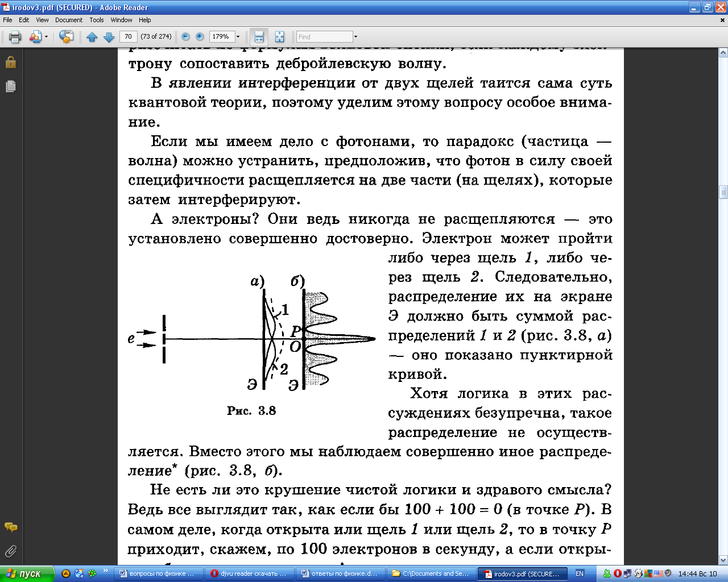The image size is (728, 582).
Task: Switch to 'вопросы по физике' taskbar window
Action: 158,573
